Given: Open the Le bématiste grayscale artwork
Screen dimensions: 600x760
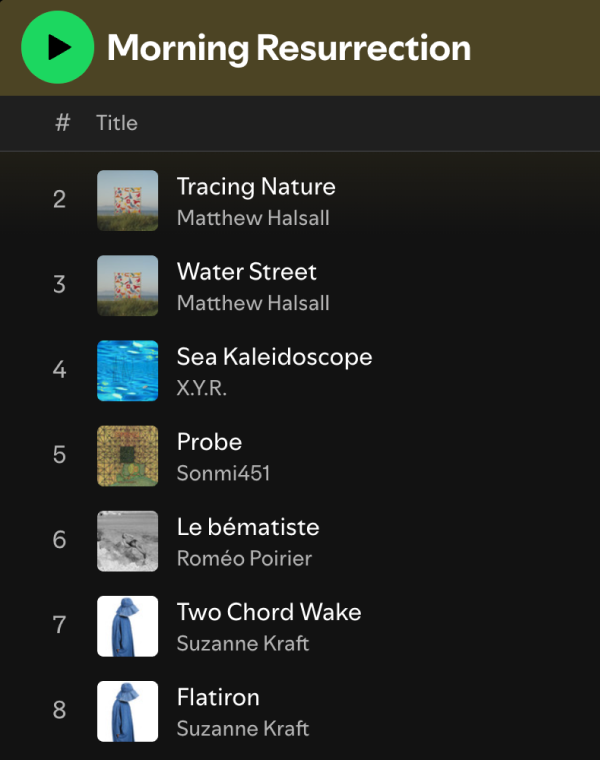Looking at the screenshot, I should pos(127,541).
